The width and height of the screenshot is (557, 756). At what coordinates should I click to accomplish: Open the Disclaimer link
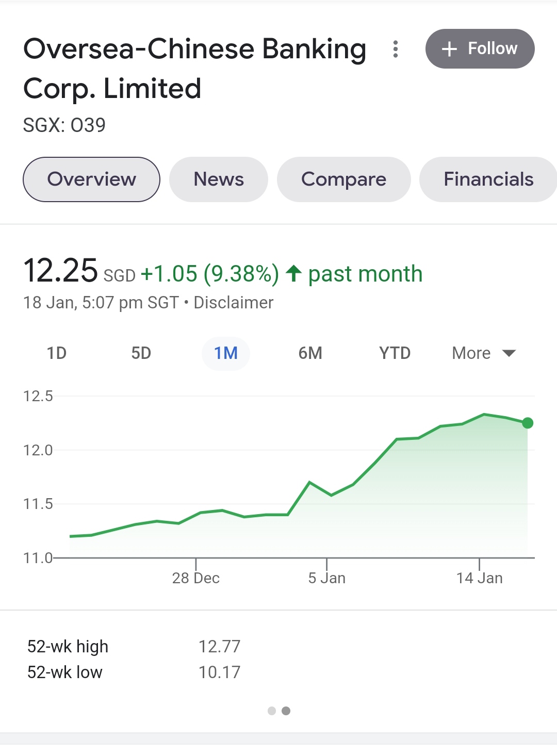click(x=233, y=303)
